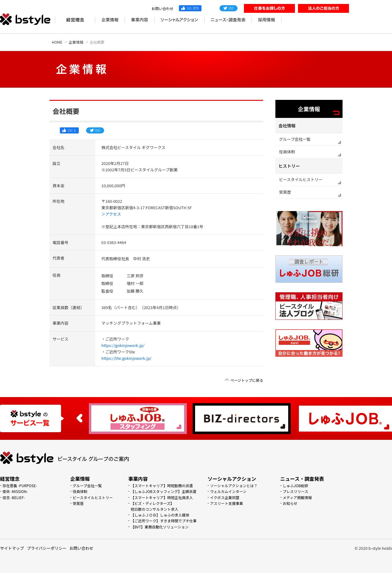The height and width of the screenshot is (573, 392).
Task: Click HOME in the breadcrumb
Action: coord(57,42)
